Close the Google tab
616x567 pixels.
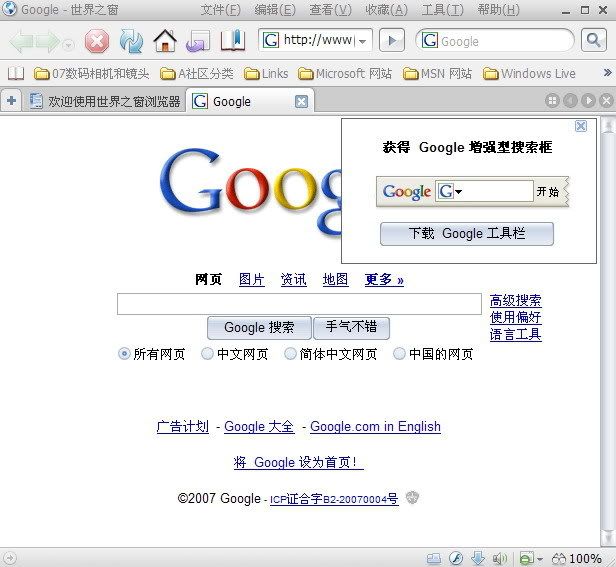pyautogui.click(x=301, y=101)
